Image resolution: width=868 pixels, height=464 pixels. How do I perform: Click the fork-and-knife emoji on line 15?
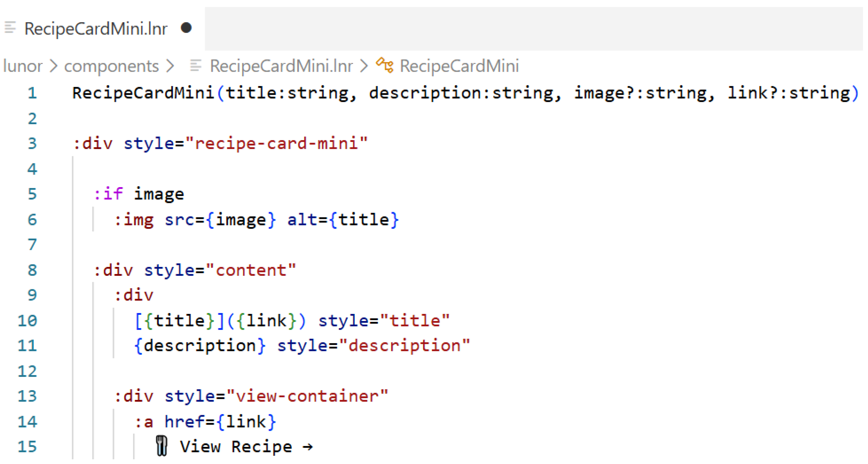(162, 446)
